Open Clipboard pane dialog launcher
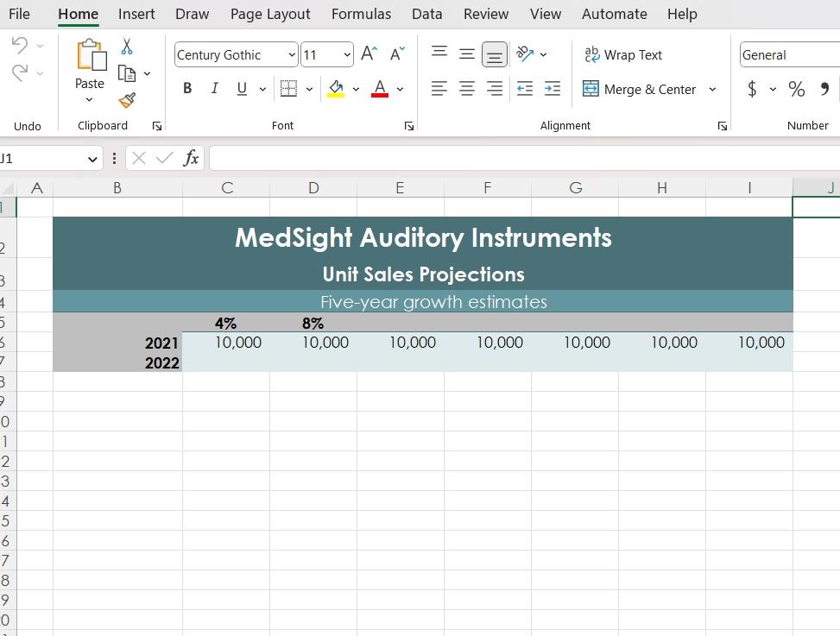This screenshot has width=840, height=636. 157,126
